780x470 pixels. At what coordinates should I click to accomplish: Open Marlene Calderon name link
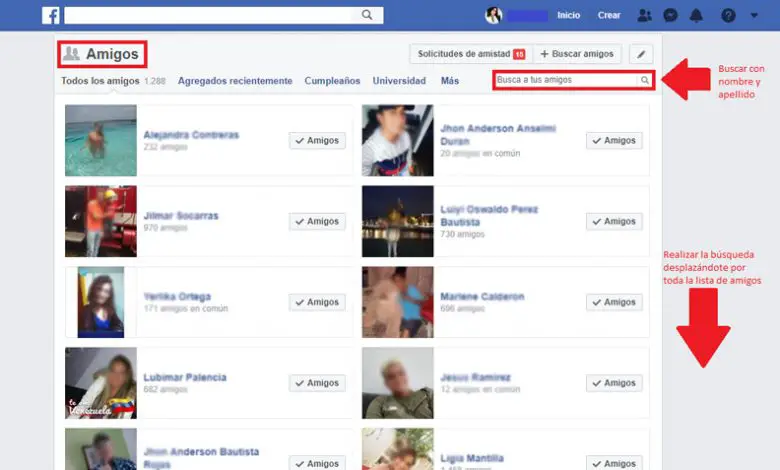pyautogui.click(x=482, y=296)
